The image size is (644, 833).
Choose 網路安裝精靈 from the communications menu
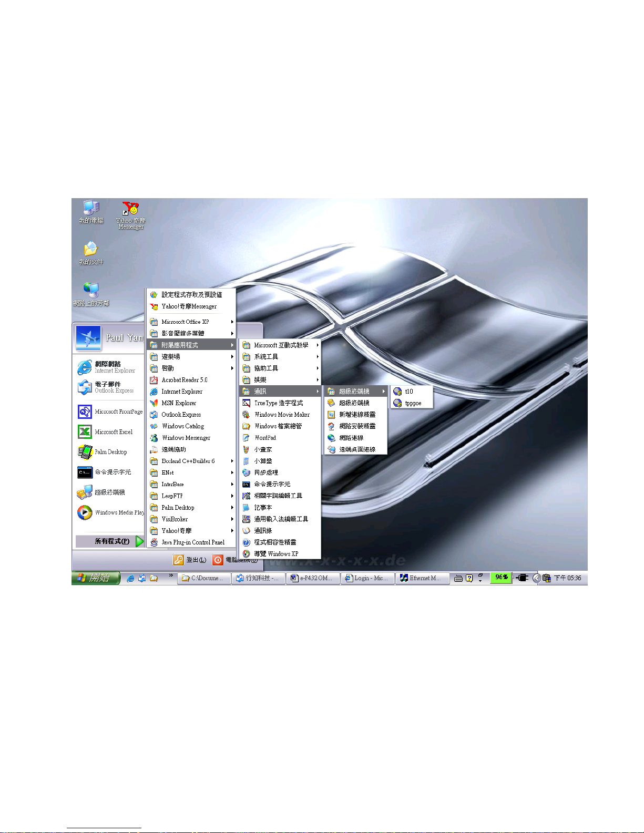point(356,426)
